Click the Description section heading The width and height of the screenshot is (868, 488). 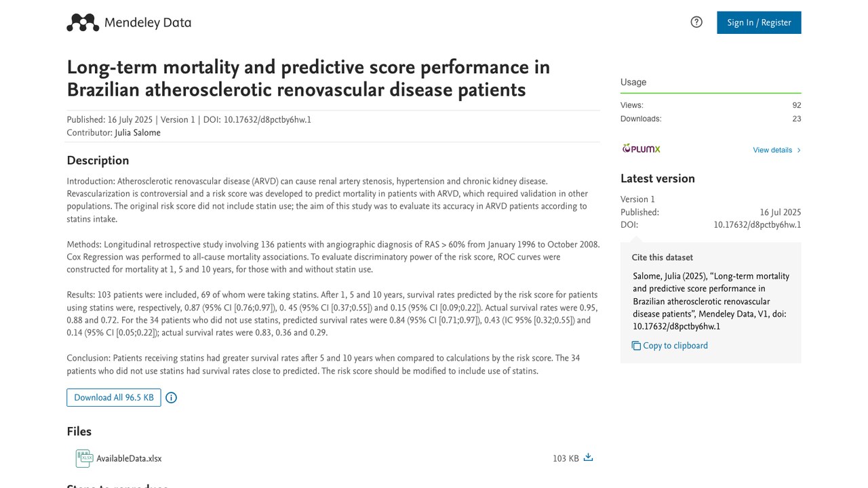click(98, 161)
